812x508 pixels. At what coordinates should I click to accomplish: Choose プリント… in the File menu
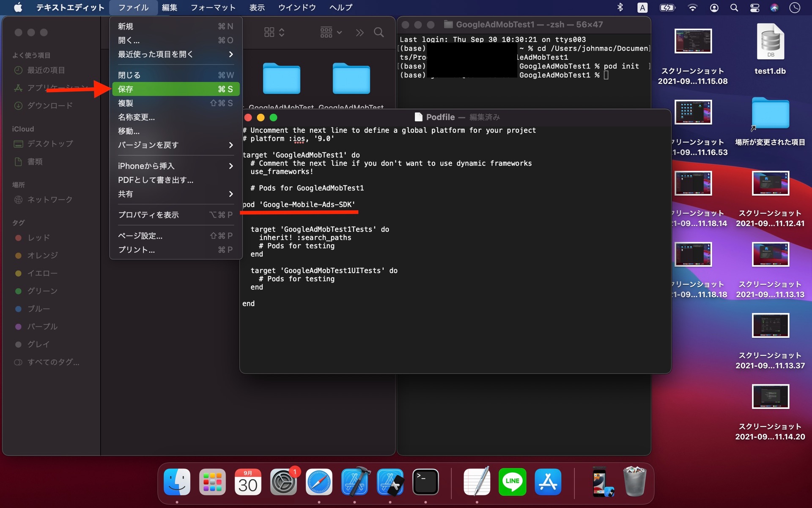[x=176, y=249]
